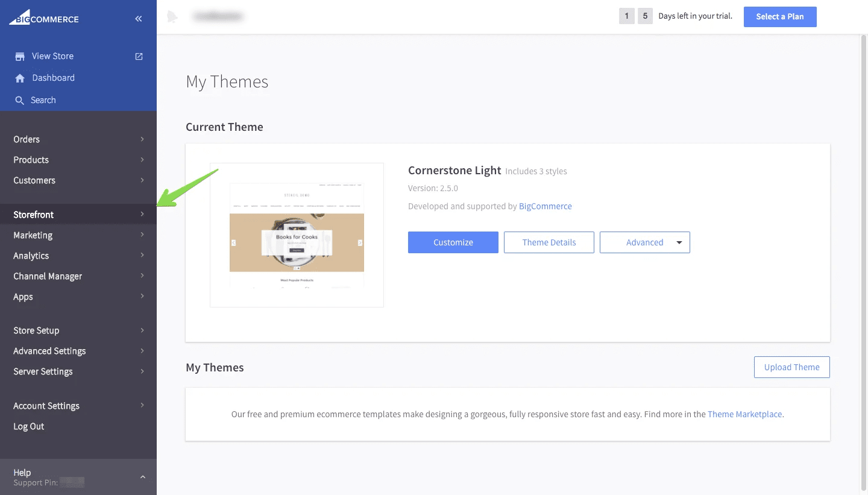Screen dimensions: 868x495
Task: Click the Cornerstone Light theme thumbnail
Action: click(x=297, y=235)
